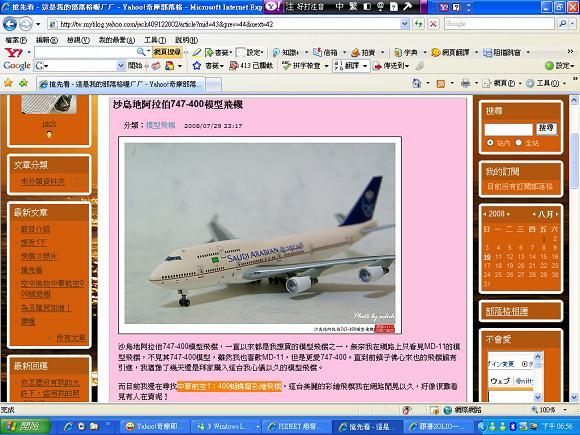The height and width of the screenshot is (435, 580).
Task: Refresh the page with the green arrows icon
Action: click(x=419, y=24)
